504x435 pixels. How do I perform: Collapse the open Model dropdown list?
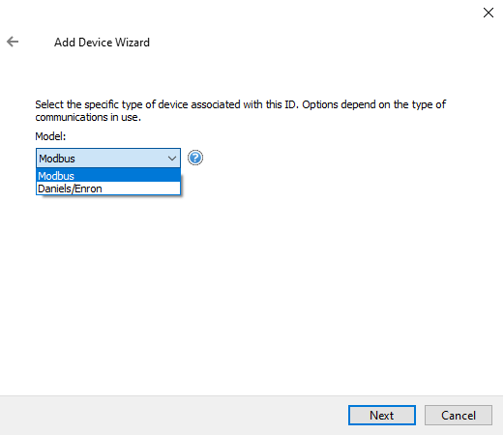tap(172, 159)
